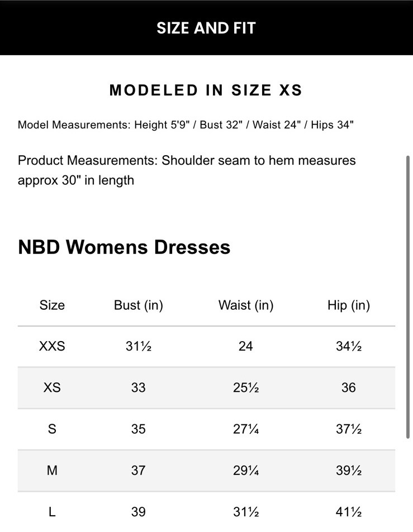Click the Size column header
The image size is (413, 532).
pyautogui.click(x=52, y=305)
